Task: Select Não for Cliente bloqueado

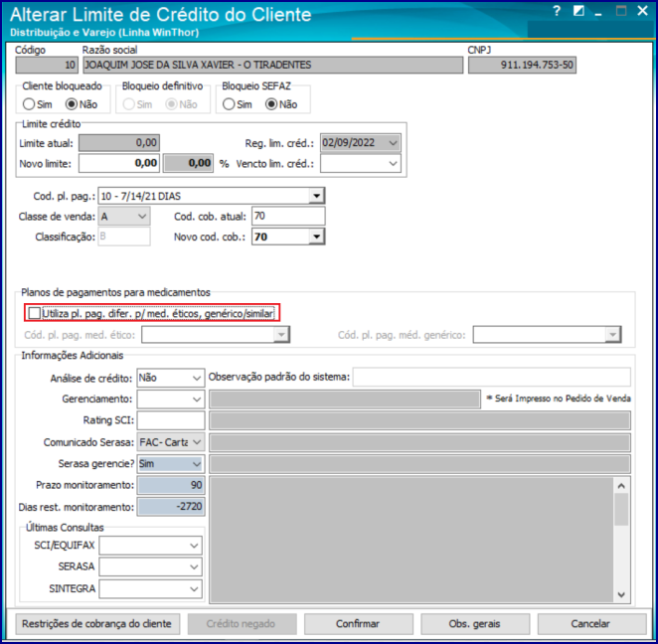Action: 72,104
